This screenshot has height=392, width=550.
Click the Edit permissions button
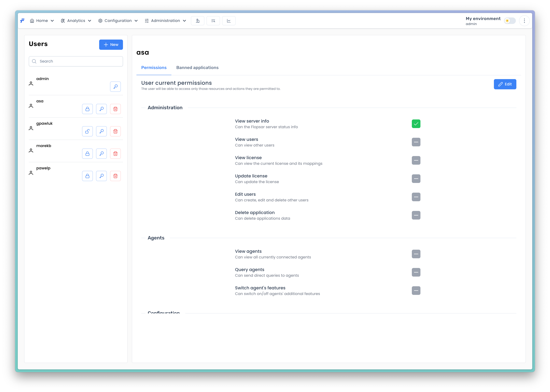[505, 84]
